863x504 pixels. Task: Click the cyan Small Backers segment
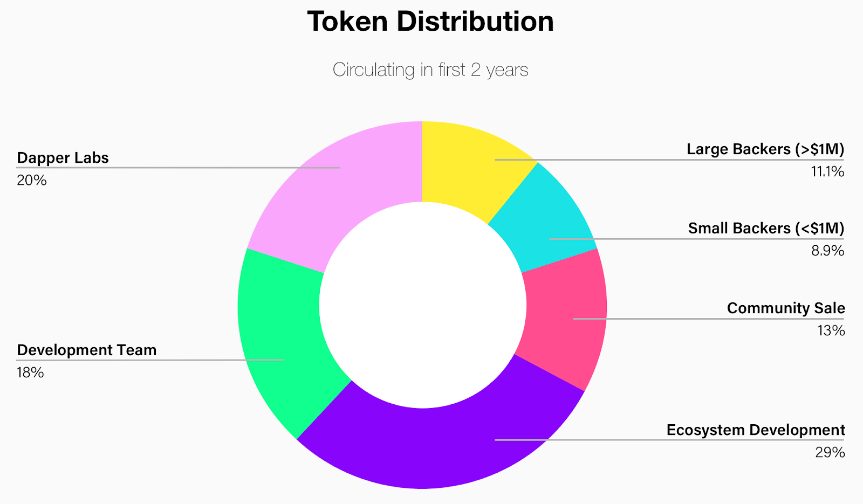[545, 221]
